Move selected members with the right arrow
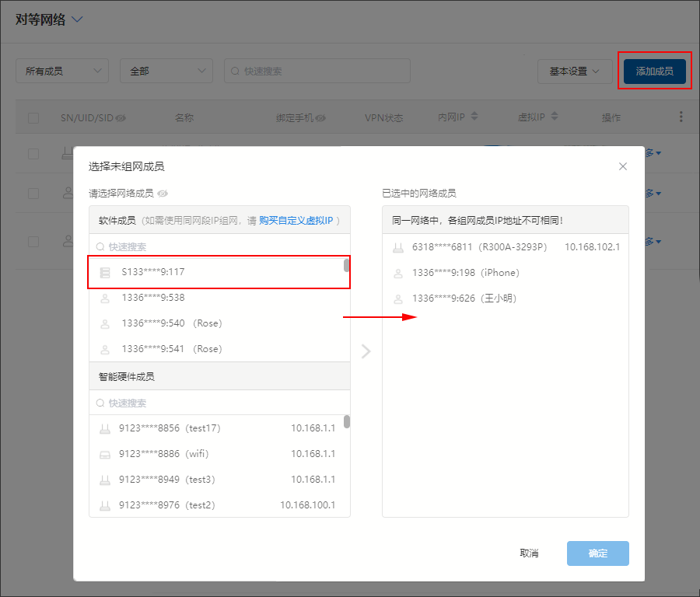This screenshot has width=700, height=597. coord(366,351)
